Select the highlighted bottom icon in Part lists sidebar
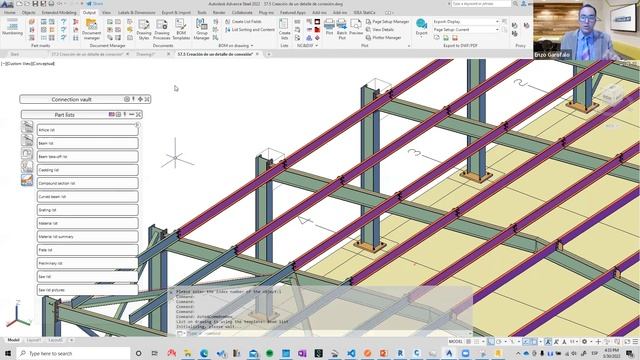Image resolution: width=640 pixels, height=360 pixels. coord(27,180)
